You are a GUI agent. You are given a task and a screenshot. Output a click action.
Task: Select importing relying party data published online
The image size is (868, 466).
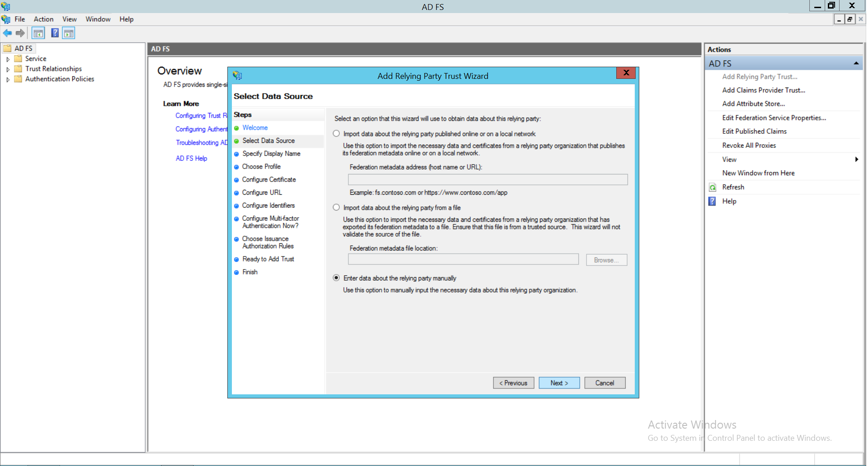[336, 133]
